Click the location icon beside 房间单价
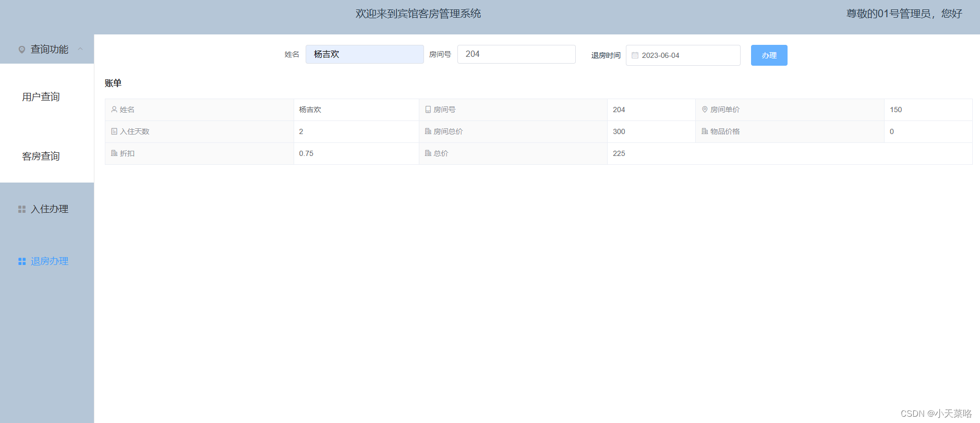The width and height of the screenshot is (980, 423). 705,110
